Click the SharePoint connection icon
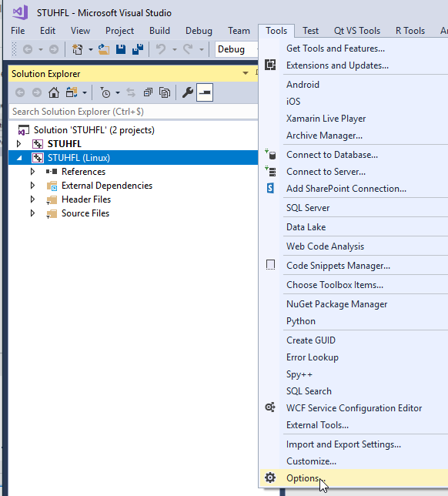This screenshot has height=496, width=448. point(270,188)
